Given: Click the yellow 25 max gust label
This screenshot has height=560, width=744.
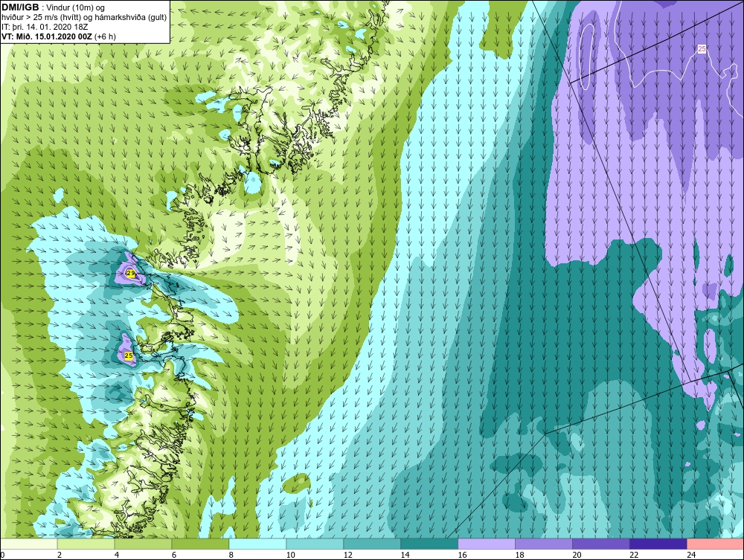Looking at the screenshot, I should pyautogui.click(x=129, y=355).
